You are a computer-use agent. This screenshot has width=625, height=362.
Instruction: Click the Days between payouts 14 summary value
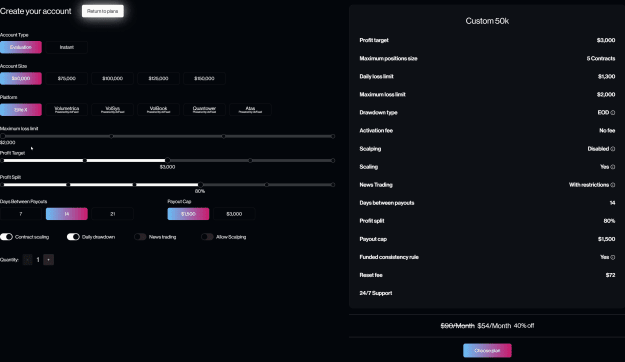click(x=612, y=203)
